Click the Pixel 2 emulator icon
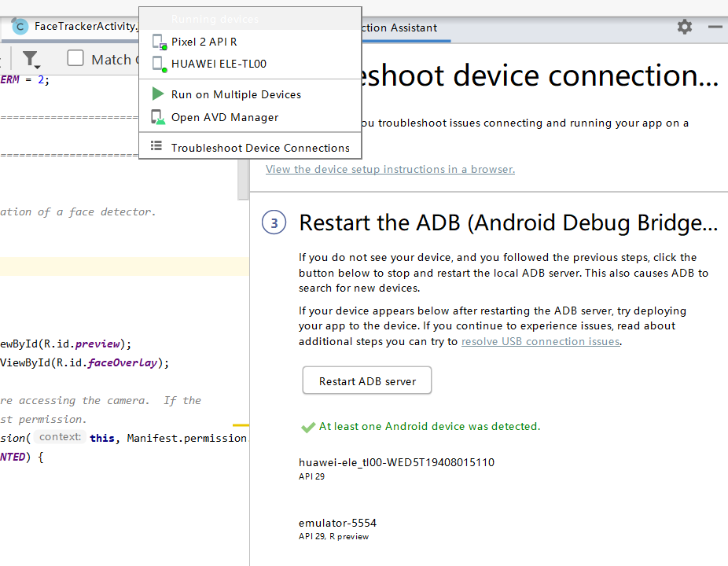 click(x=160, y=42)
